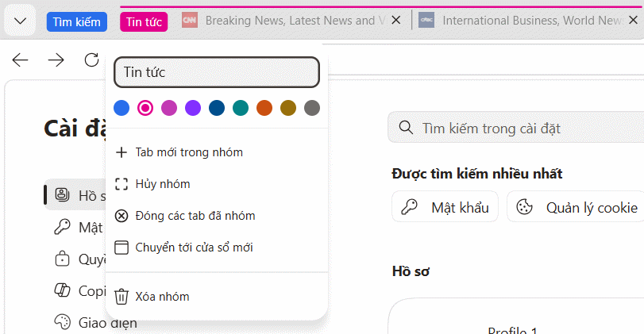Select Hủy nhóm menu item
The height and width of the screenshot is (334, 644).
click(217, 184)
